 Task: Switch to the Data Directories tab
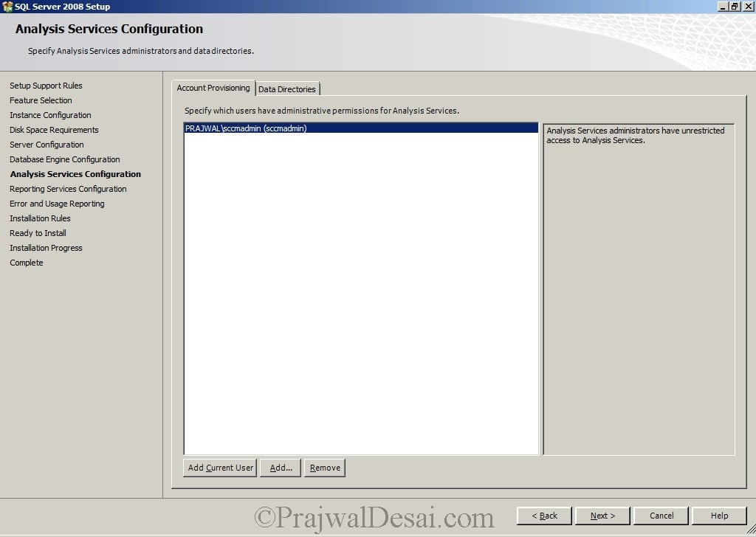[x=287, y=89]
